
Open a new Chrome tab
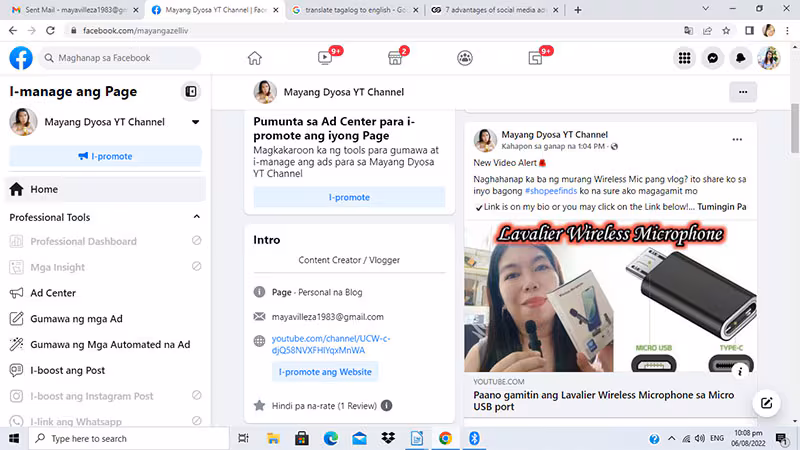pos(578,10)
